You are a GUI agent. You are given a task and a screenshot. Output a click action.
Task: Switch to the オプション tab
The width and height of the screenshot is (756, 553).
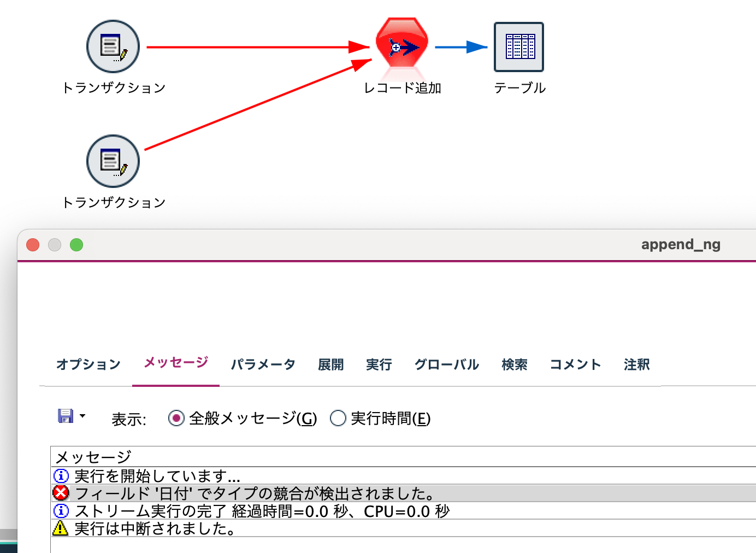pyautogui.click(x=88, y=364)
